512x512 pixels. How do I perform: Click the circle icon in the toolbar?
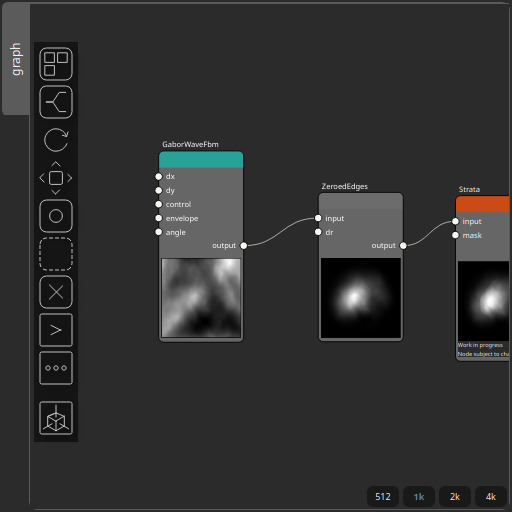pos(56,216)
